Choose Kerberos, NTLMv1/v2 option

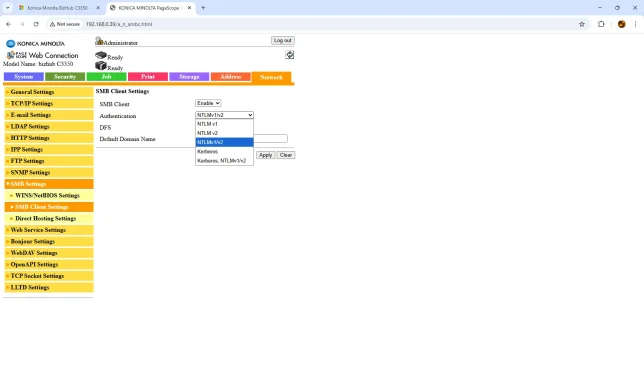224,161
